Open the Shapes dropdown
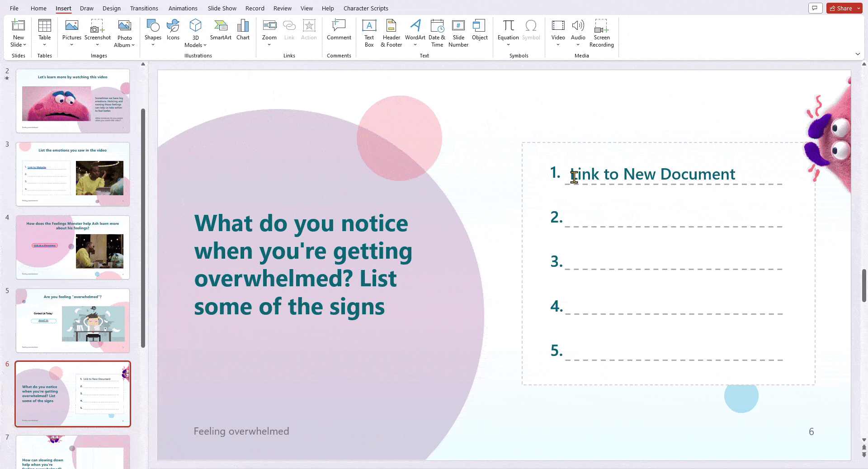 [x=152, y=32]
